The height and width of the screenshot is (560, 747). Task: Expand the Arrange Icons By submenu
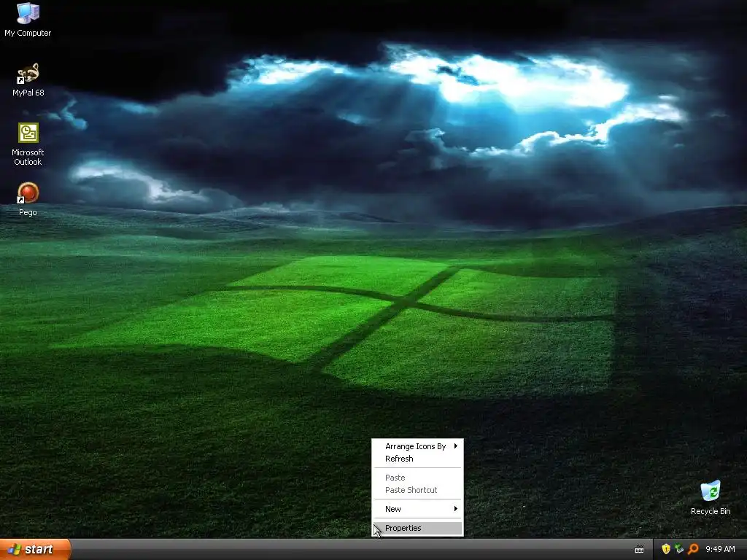(x=417, y=446)
